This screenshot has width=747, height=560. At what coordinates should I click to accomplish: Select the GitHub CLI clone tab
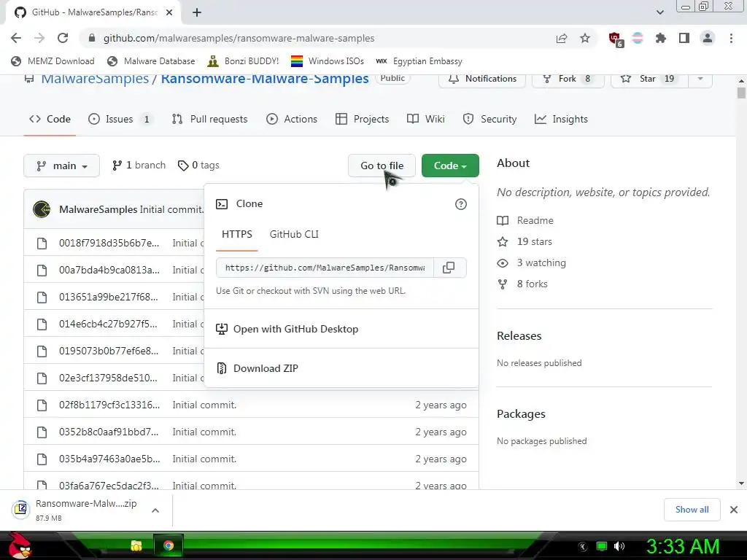[x=294, y=234]
